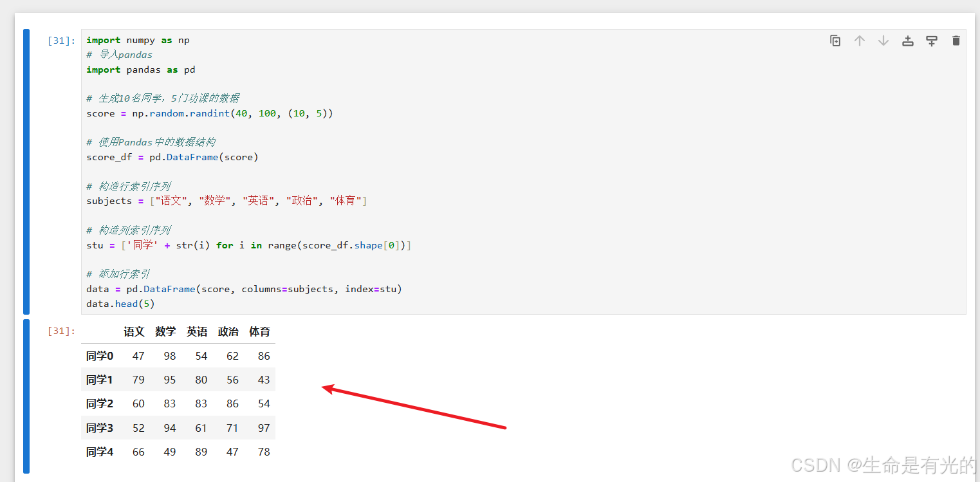Click 同学3's 体育 score 97

[x=264, y=428]
